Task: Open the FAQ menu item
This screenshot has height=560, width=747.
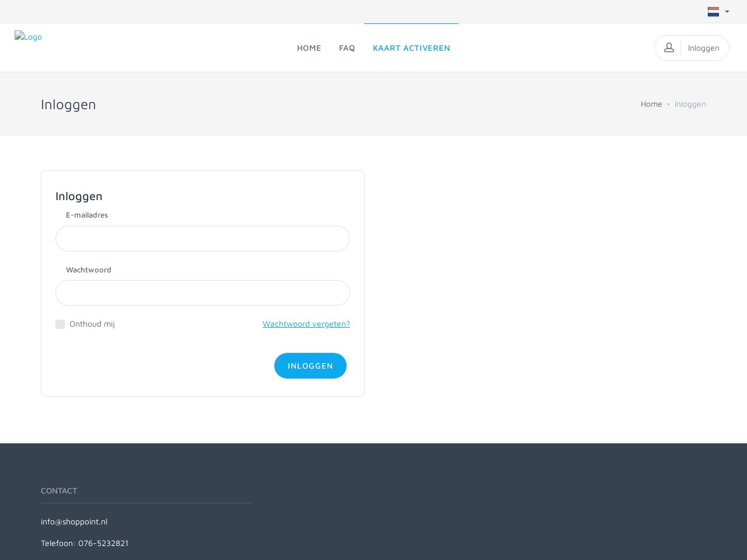Action: point(347,48)
